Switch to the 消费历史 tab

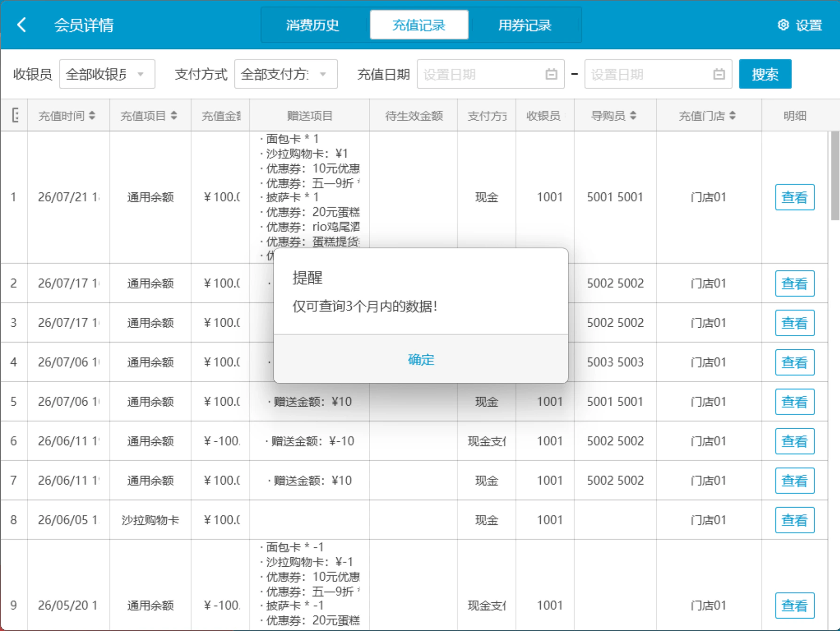tap(312, 25)
